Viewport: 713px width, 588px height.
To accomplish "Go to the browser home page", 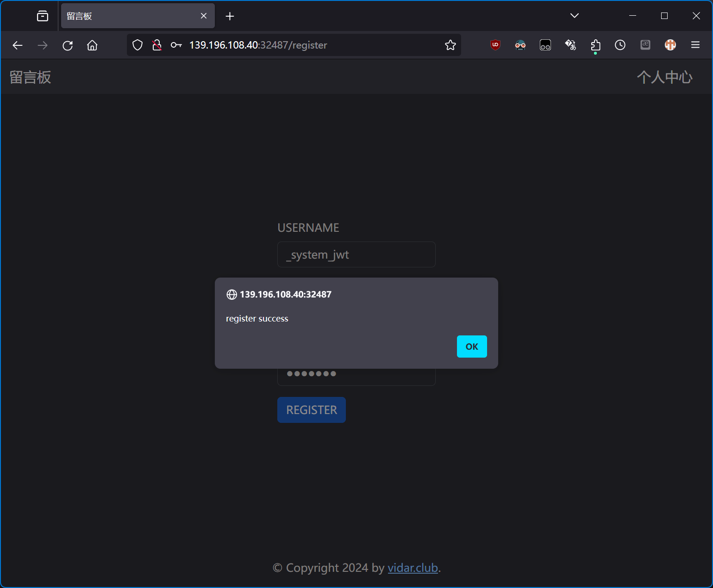I will click(x=92, y=45).
